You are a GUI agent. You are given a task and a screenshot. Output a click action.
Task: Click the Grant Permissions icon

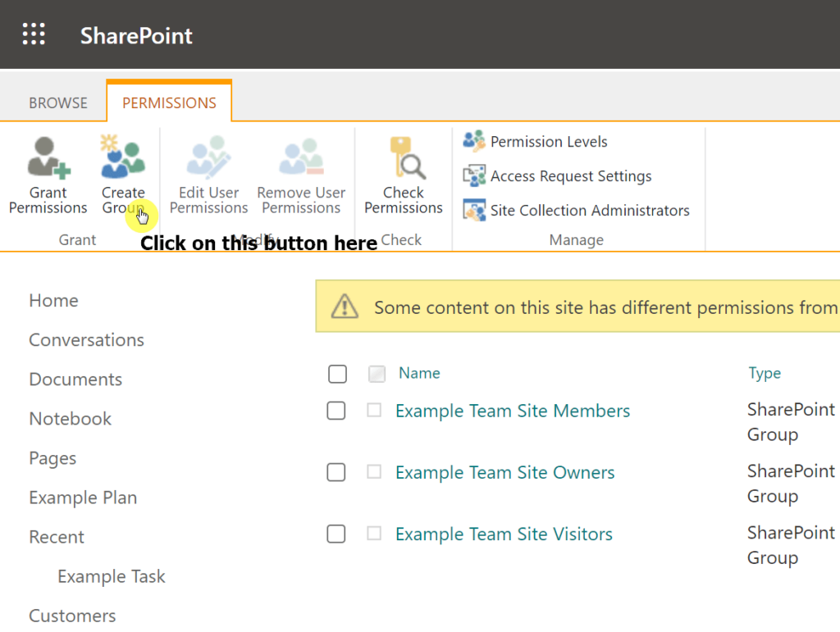48,157
